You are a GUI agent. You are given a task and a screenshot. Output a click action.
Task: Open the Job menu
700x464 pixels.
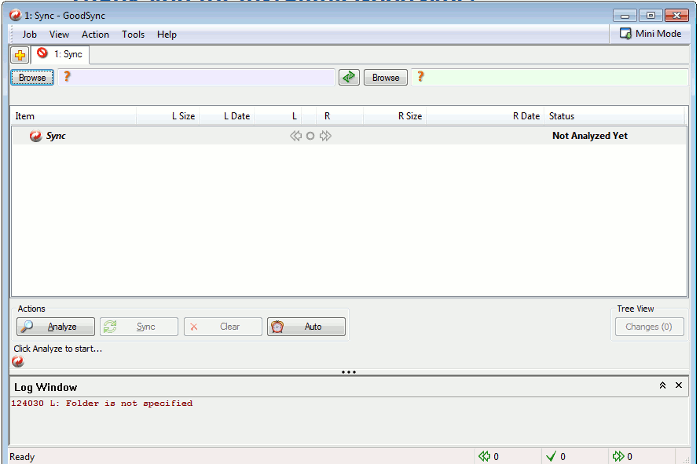29,34
